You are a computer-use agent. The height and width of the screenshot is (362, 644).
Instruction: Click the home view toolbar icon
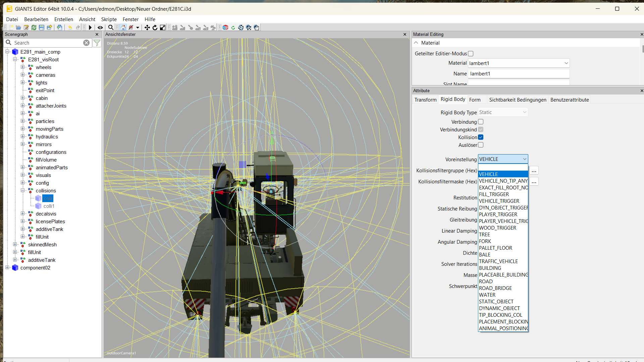pyautogui.click(x=123, y=27)
